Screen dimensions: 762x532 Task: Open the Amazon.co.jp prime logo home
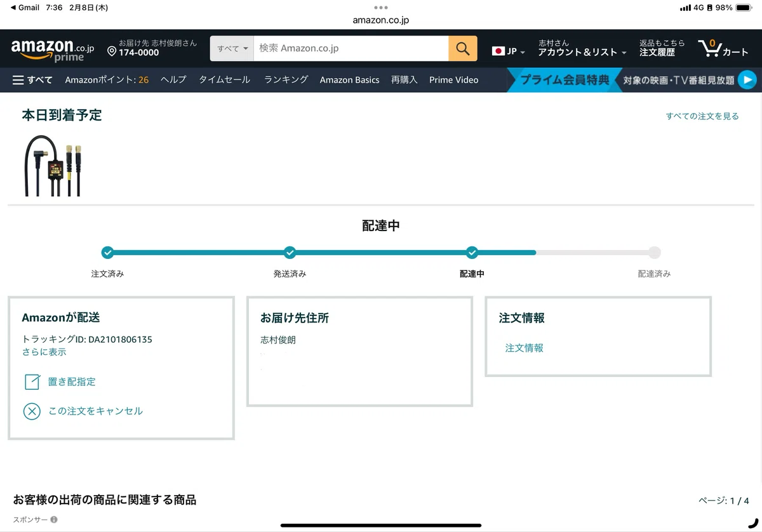click(53, 50)
